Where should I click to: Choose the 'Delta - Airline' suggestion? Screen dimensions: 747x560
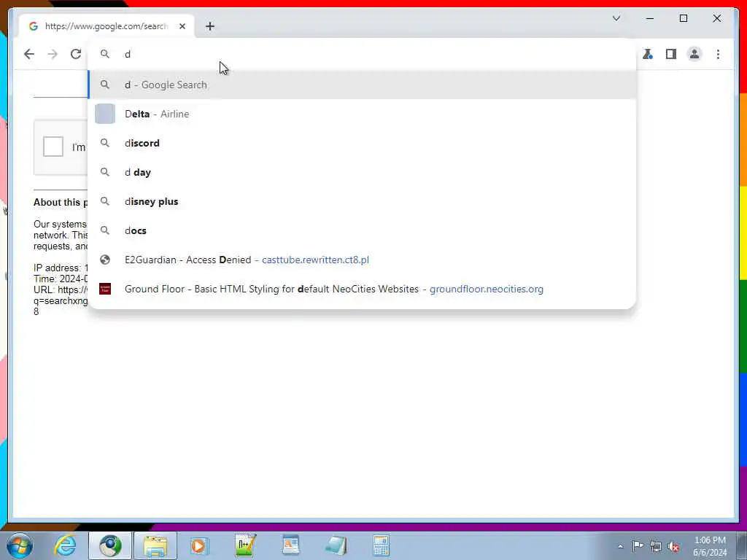[362, 114]
